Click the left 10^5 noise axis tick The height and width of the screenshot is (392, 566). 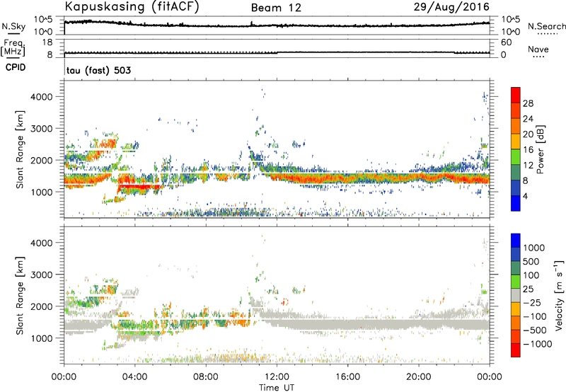pyautogui.click(x=43, y=19)
